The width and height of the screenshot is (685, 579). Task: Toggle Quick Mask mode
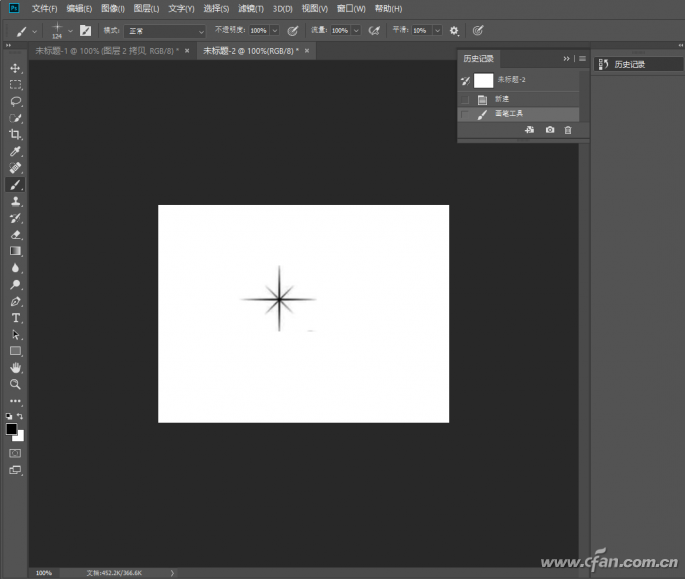coord(15,453)
